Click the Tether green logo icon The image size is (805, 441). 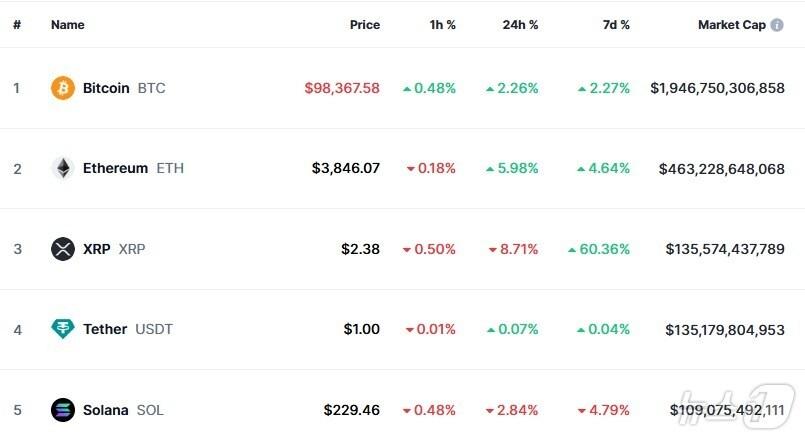63,329
